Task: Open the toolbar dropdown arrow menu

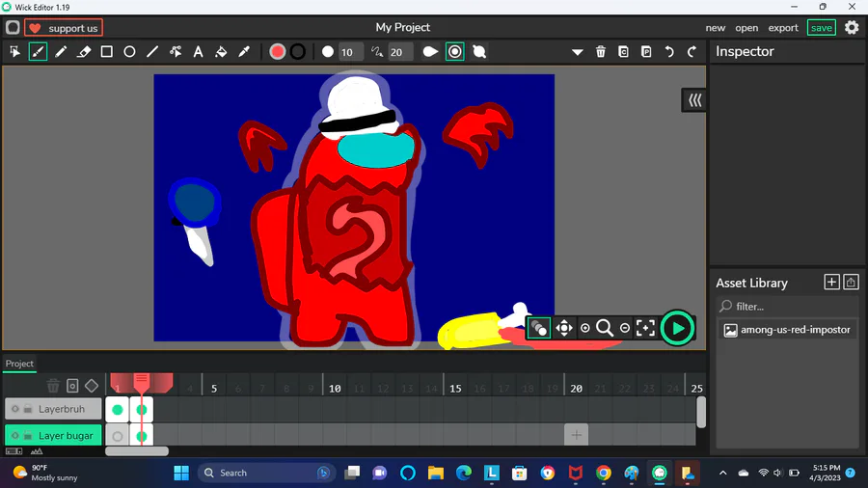Action: [578, 53]
